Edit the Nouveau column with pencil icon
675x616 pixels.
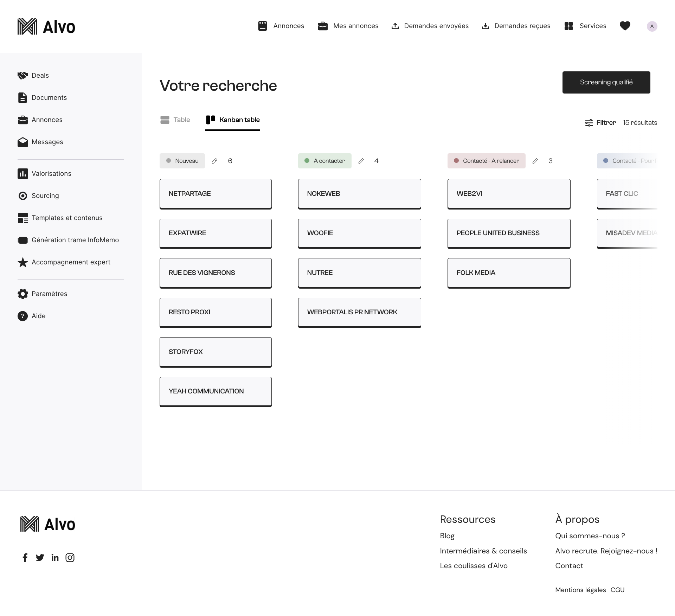pos(214,161)
